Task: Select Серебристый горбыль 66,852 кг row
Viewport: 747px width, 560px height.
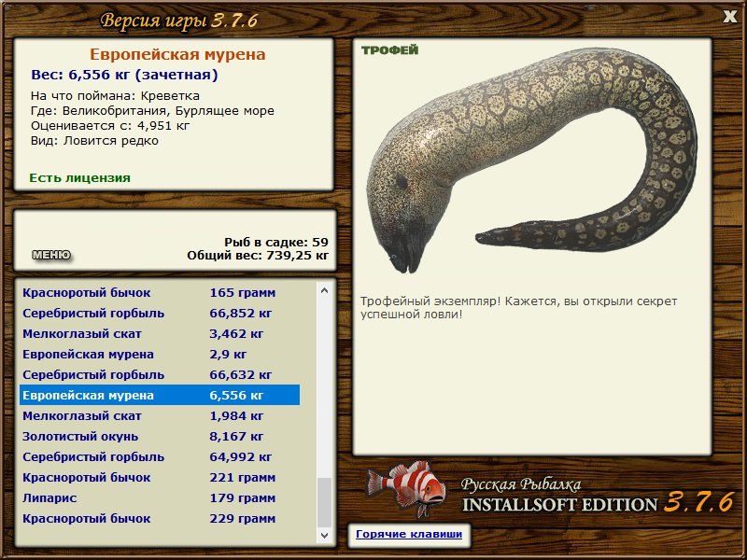Action: pos(160,313)
